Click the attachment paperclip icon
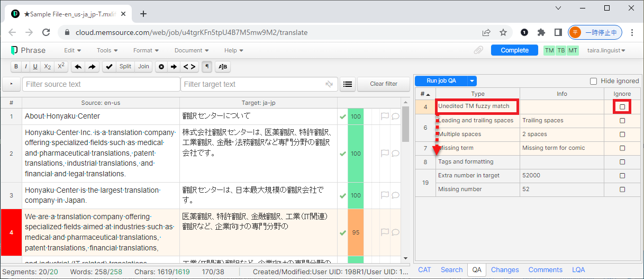The width and height of the screenshot is (644, 279). [478, 50]
